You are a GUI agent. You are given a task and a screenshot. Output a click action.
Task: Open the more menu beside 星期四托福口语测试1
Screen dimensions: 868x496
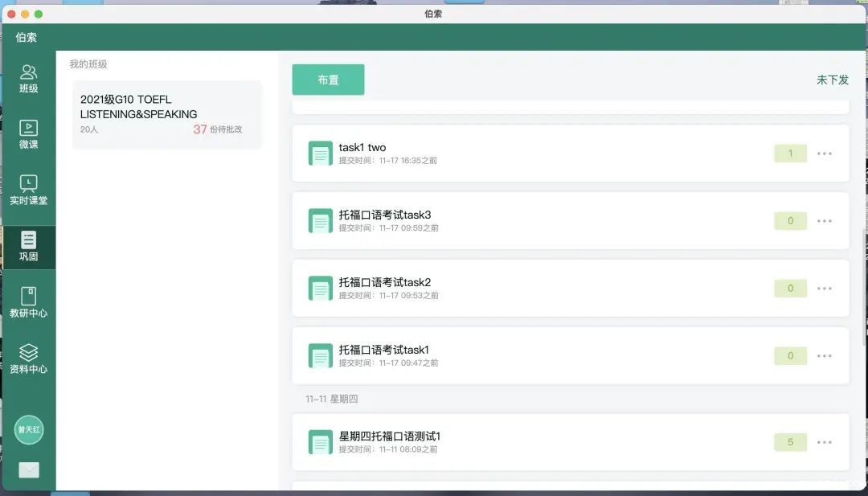click(825, 442)
